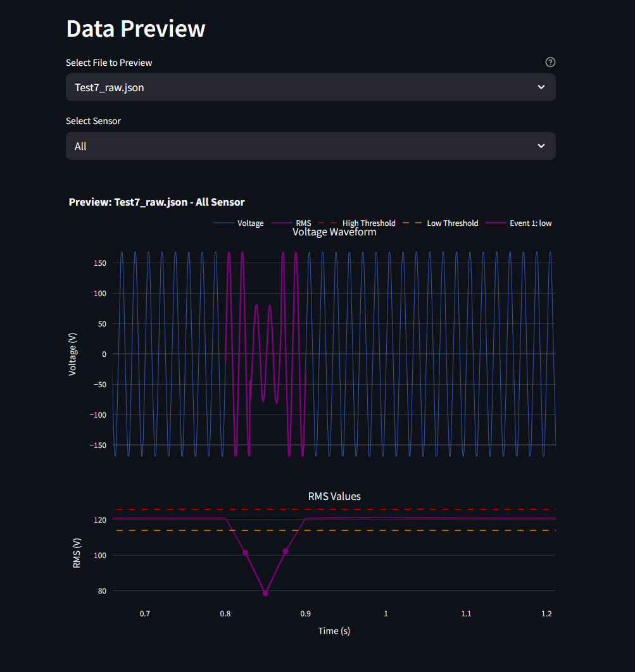The height and width of the screenshot is (672, 635).
Task: Click the leftmost RMS event marker on the falling slope
Action: (246, 552)
